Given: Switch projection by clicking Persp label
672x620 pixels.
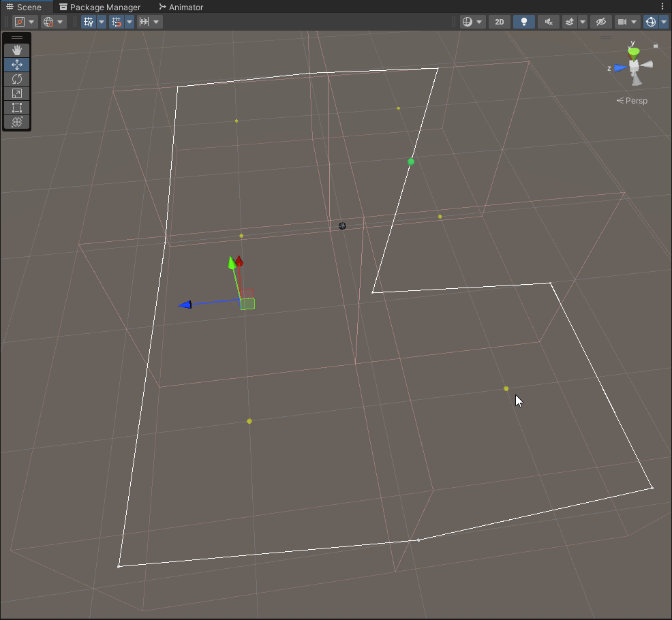Looking at the screenshot, I should 632,101.
